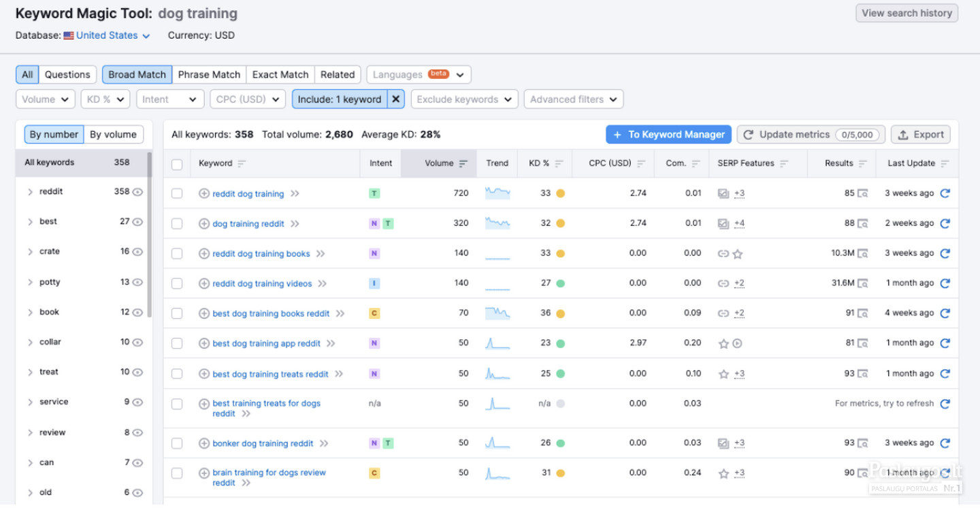The height and width of the screenshot is (510, 980).
Task: Sort by Results column icon
Action: [862, 164]
